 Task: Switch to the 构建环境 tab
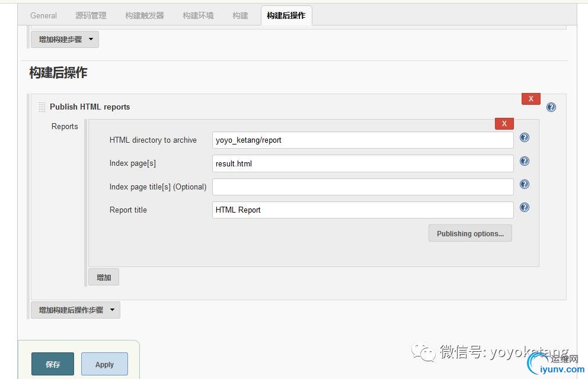[198, 16]
